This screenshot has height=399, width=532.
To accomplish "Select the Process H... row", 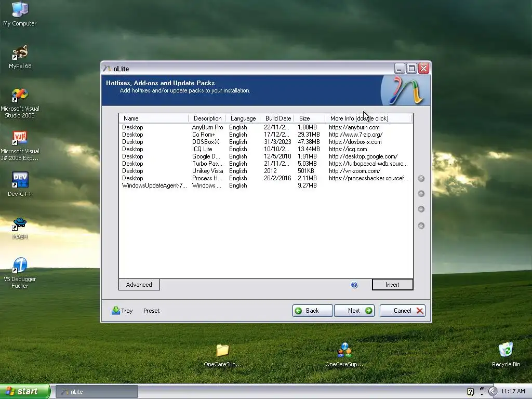I will pyautogui.click(x=265, y=178).
